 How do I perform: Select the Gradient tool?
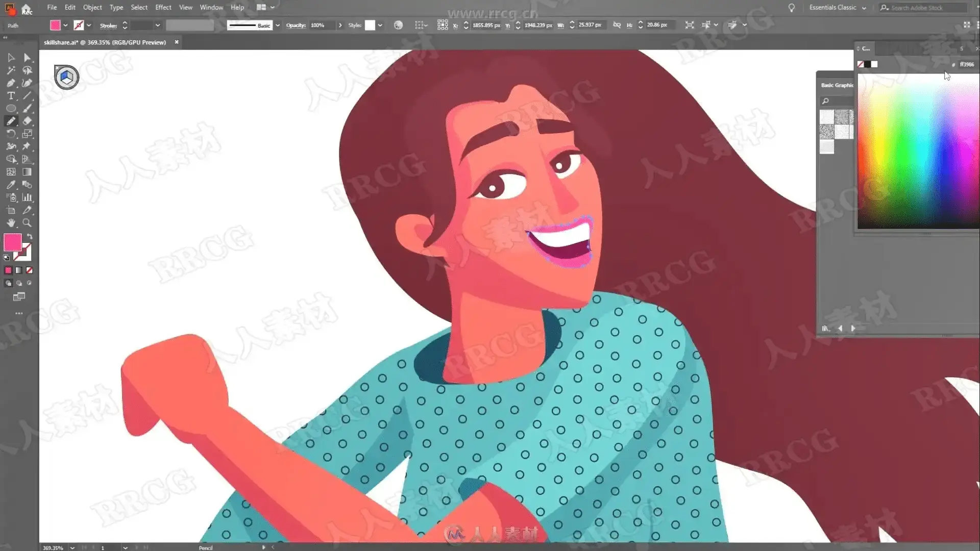[27, 172]
